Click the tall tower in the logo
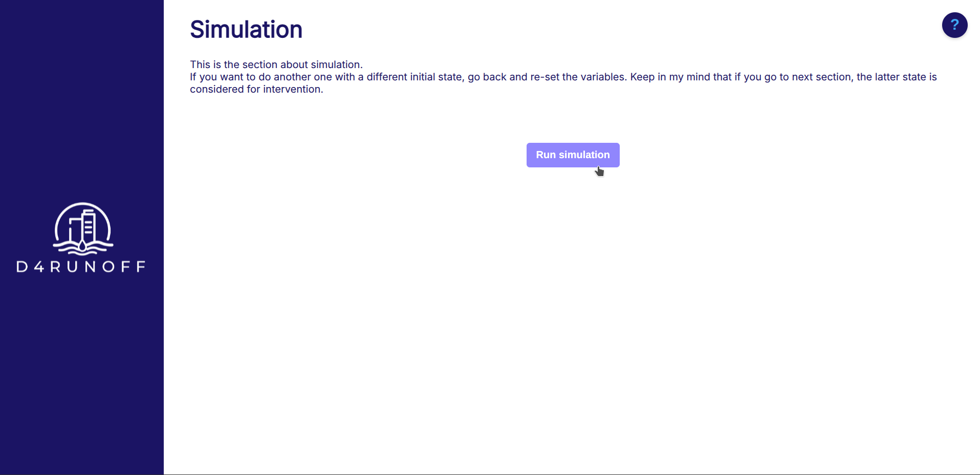This screenshot has width=980, height=475. coord(89,228)
